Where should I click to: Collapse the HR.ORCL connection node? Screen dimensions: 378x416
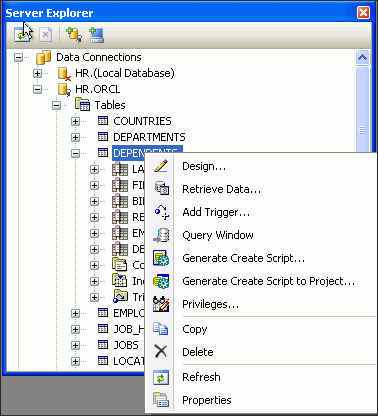[37, 89]
